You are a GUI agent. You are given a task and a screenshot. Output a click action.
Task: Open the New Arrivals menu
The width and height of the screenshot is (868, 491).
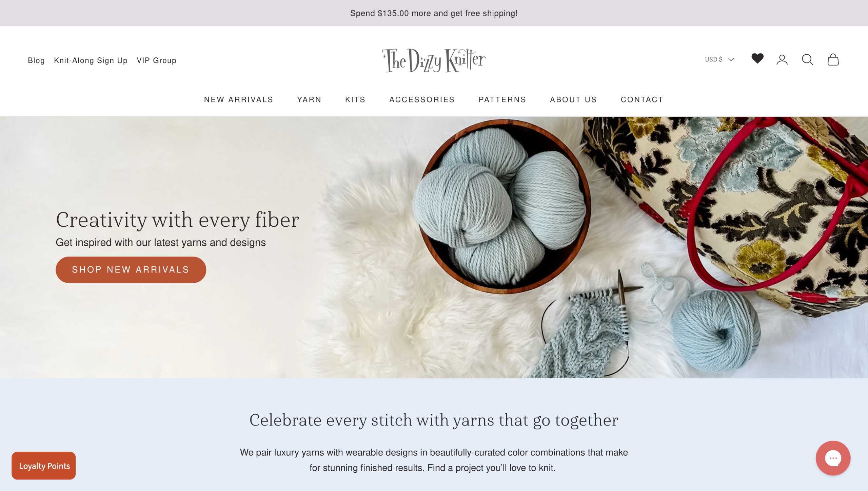pos(238,99)
